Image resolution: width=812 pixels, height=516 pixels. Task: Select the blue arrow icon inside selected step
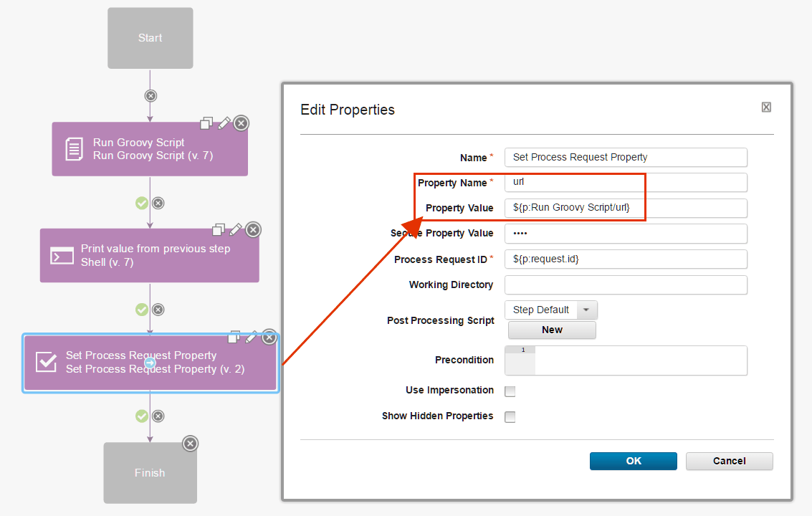click(150, 363)
